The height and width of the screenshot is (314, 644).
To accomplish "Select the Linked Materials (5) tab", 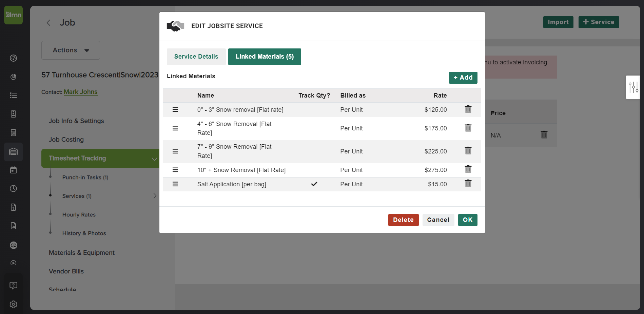I will 265,57.
